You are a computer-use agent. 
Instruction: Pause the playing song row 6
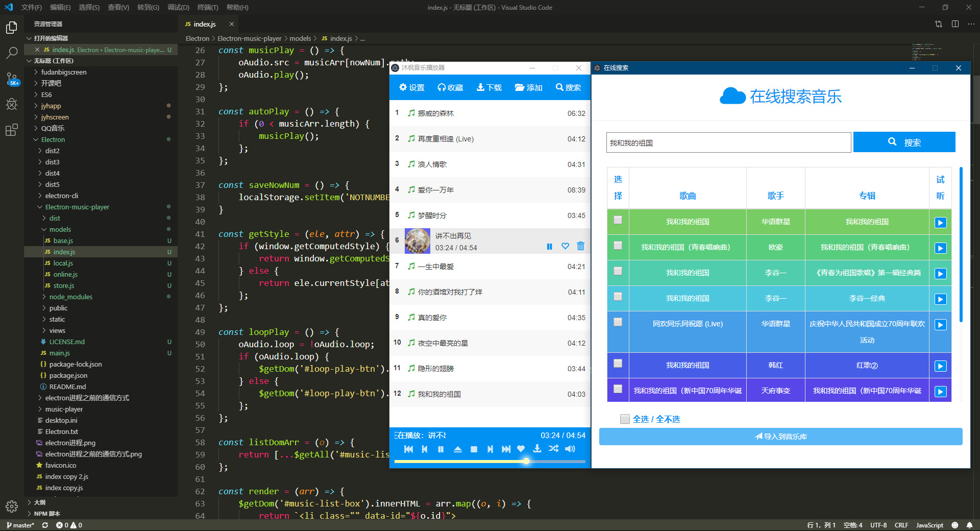coord(549,247)
